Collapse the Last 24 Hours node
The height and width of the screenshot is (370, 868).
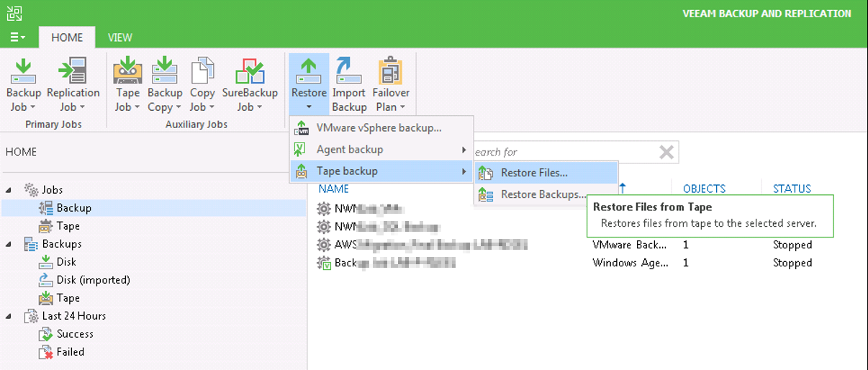coord(9,316)
